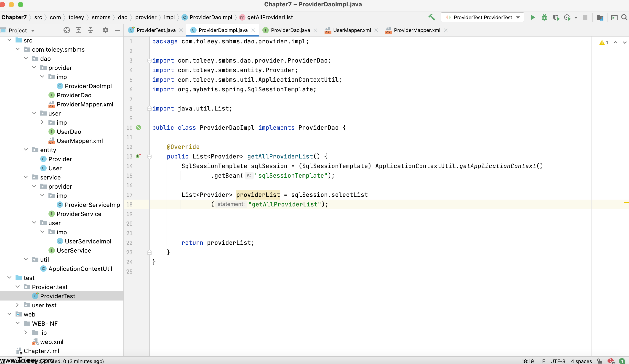The height and width of the screenshot is (364, 629).
Task: Click the Debug bug icon
Action: click(544, 17)
